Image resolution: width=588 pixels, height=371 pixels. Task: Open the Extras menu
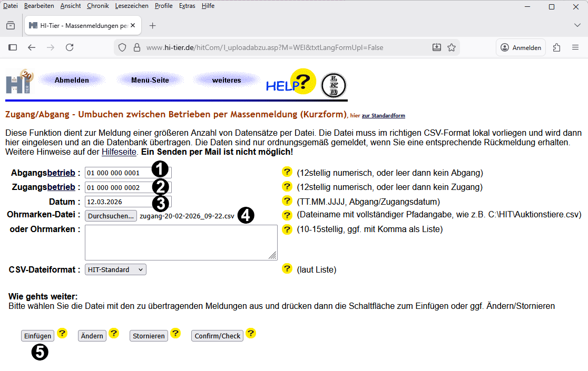187,6
